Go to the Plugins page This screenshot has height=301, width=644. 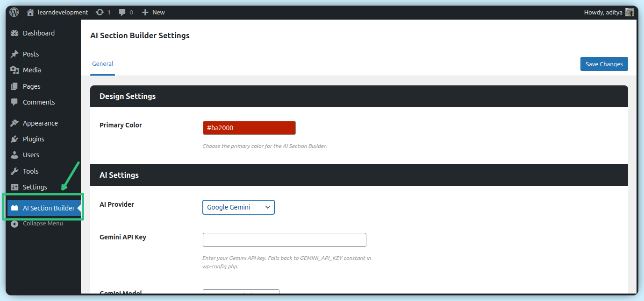coord(33,139)
